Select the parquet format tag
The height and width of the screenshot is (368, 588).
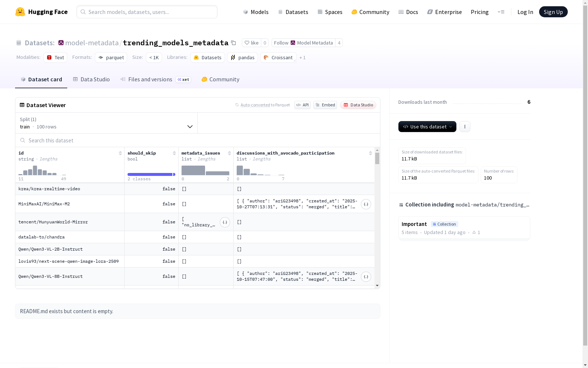[111, 57]
